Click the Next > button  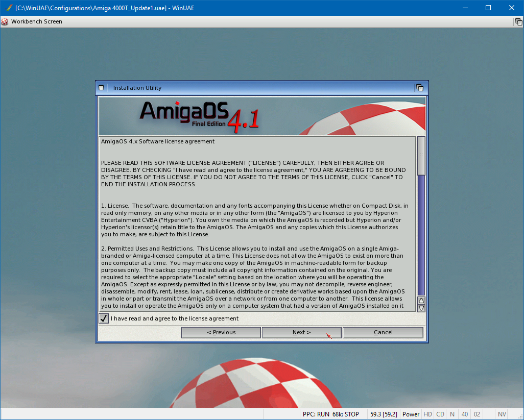[301, 332]
